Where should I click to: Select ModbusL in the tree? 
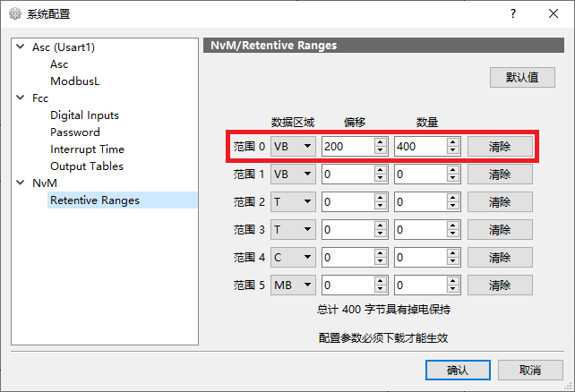[74, 81]
